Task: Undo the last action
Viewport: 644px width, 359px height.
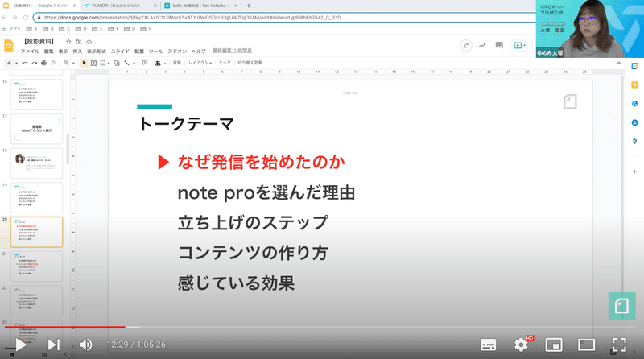Action: pyautogui.click(x=25, y=63)
